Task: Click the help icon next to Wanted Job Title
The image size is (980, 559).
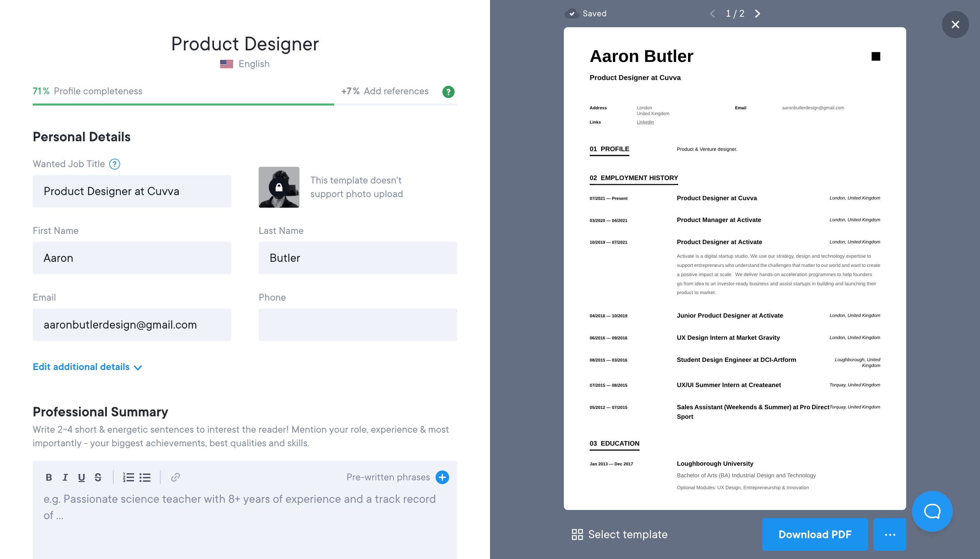Action: (116, 164)
